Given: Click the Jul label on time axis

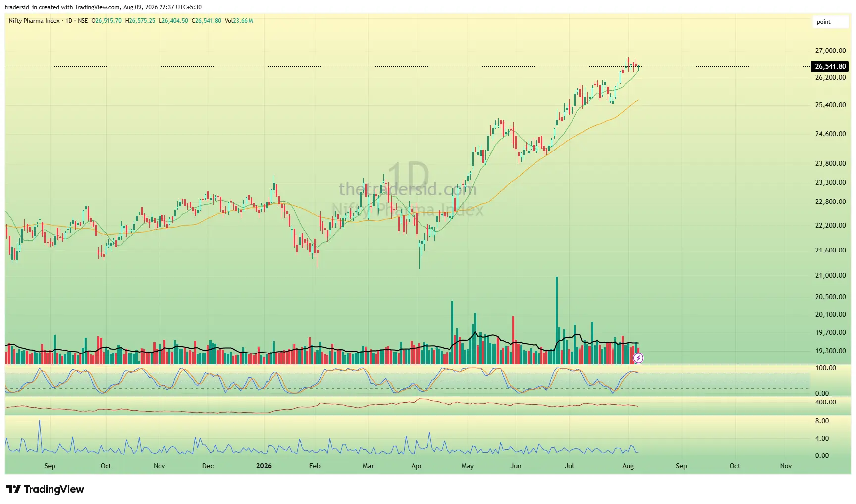Looking at the screenshot, I should 569,466.
